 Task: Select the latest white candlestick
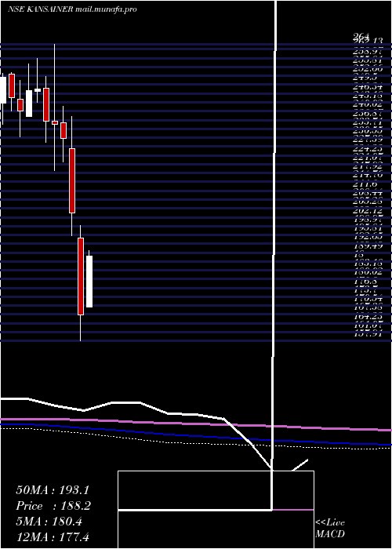tap(89, 282)
